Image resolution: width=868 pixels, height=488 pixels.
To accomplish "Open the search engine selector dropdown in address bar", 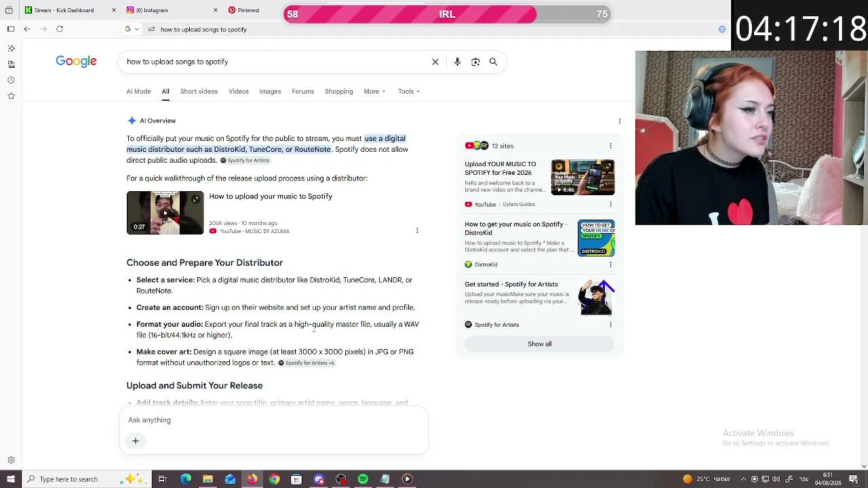I will pos(132,29).
